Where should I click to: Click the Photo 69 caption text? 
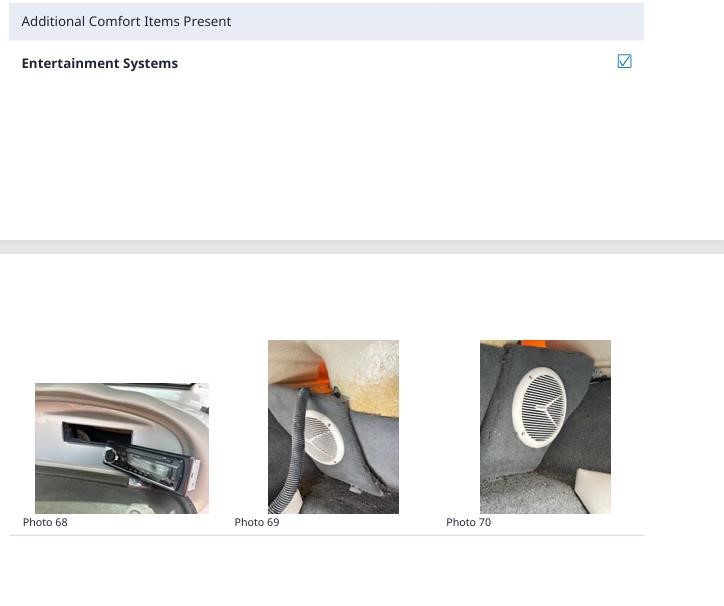257,522
